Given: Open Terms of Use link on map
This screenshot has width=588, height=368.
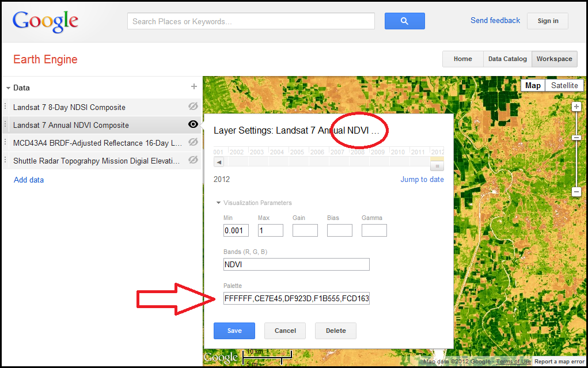Looking at the screenshot, I should coord(513,361).
